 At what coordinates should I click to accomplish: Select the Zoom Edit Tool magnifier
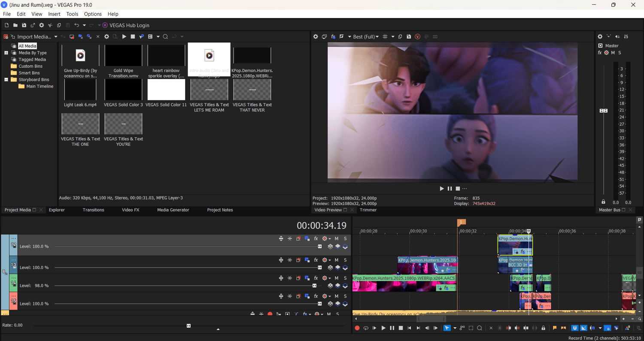coord(480,328)
